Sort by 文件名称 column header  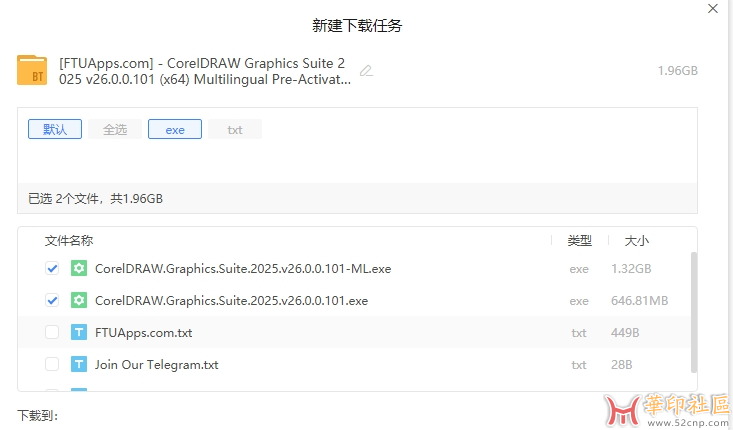click(x=69, y=241)
